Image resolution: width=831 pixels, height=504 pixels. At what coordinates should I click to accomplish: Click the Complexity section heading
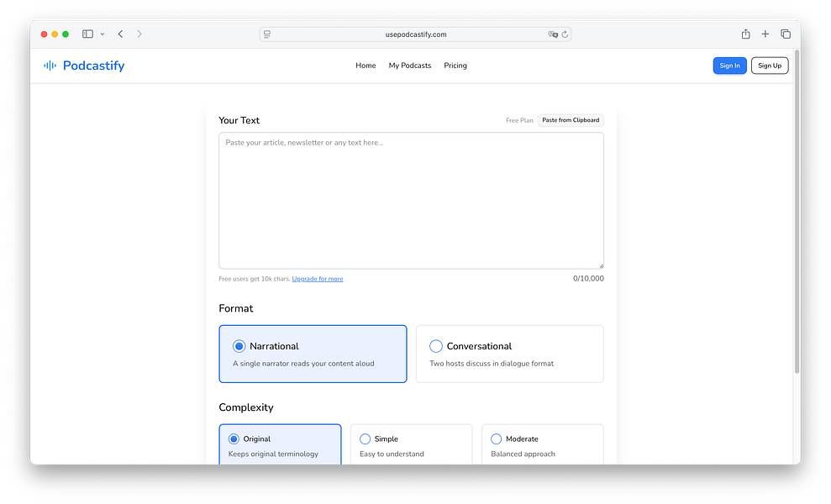pos(246,407)
